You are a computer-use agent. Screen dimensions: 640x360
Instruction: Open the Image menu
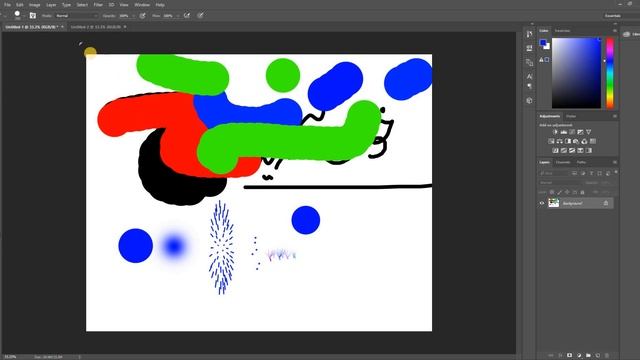pyautogui.click(x=34, y=5)
